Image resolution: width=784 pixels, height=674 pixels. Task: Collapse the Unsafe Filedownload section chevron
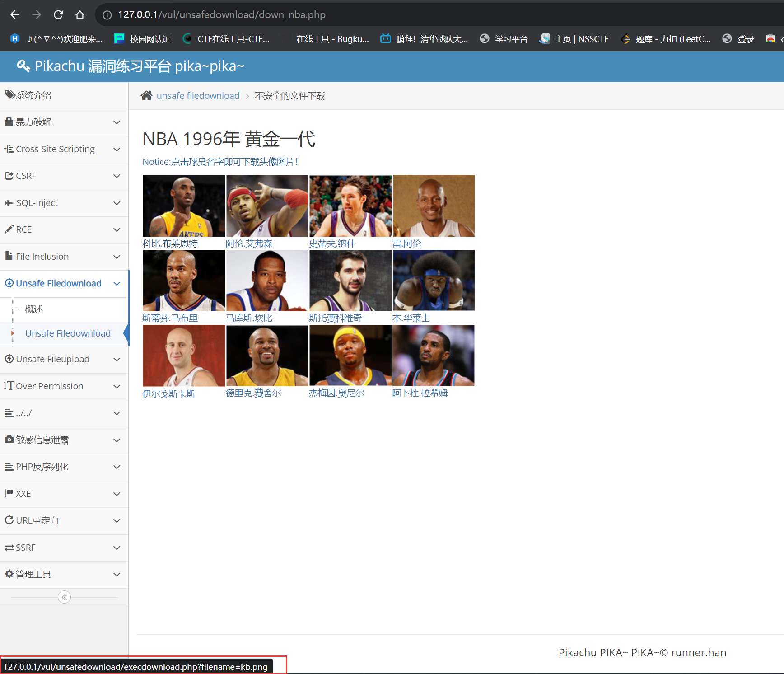117,284
